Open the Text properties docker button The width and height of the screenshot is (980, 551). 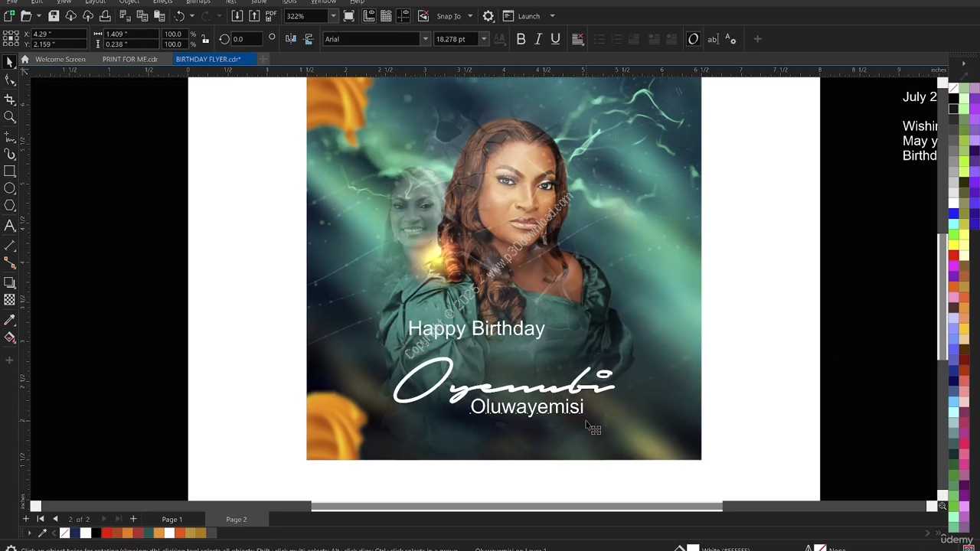tap(730, 39)
